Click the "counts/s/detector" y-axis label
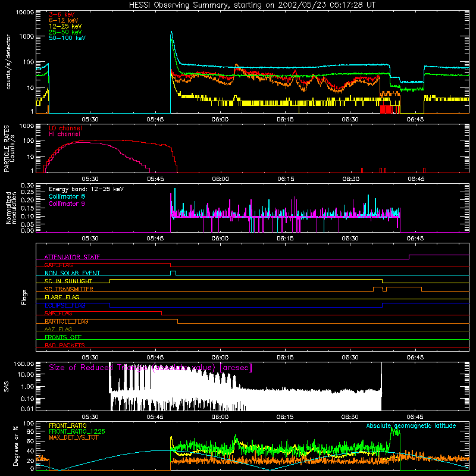This screenshot has width=476, height=476. coord(8,62)
